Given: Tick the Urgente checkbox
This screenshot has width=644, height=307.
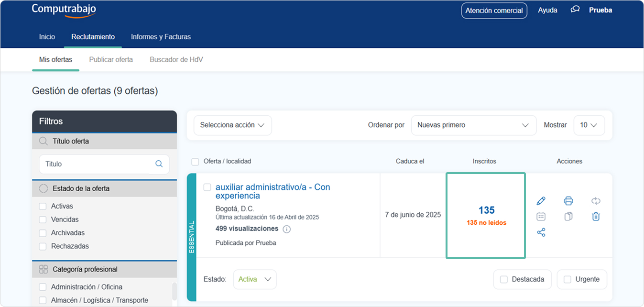Looking at the screenshot, I should [568, 279].
